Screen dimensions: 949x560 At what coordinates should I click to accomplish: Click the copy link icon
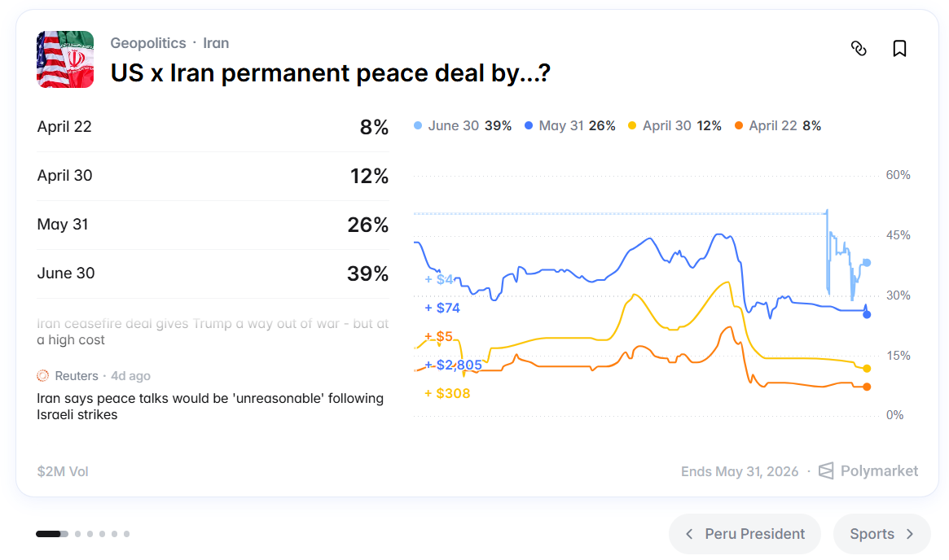pos(858,49)
